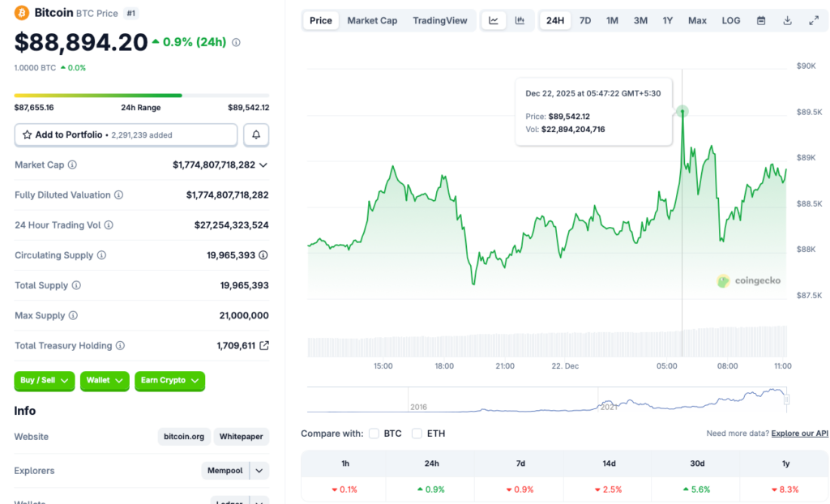830x504 pixels.
Task: Click the Bitcoin logo icon
Action: pyautogui.click(x=21, y=13)
